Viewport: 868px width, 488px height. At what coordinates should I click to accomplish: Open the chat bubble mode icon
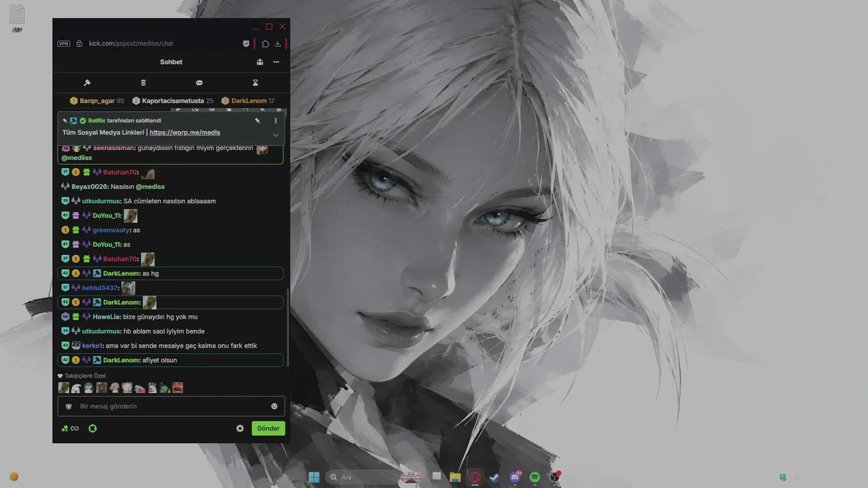[x=199, y=83]
